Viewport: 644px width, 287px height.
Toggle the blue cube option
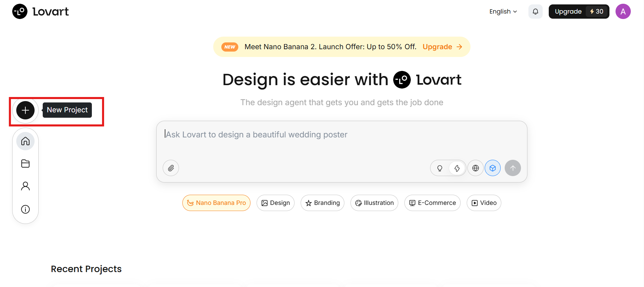(492, 168)
